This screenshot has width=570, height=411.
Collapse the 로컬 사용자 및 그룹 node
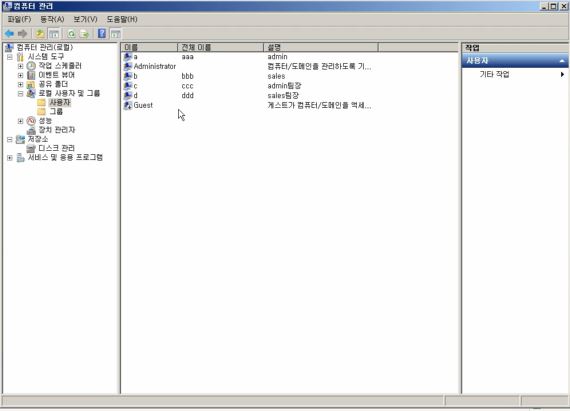(20, 93)
